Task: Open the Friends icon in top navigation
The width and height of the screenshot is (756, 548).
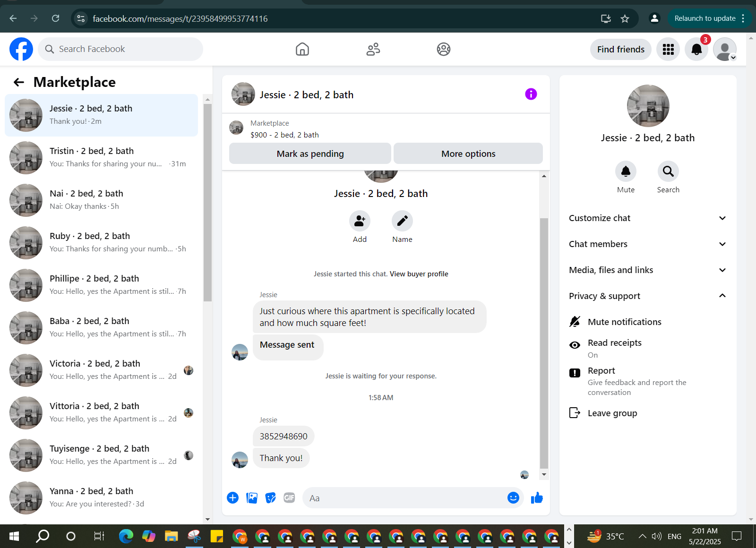Action: click(373, 49)
